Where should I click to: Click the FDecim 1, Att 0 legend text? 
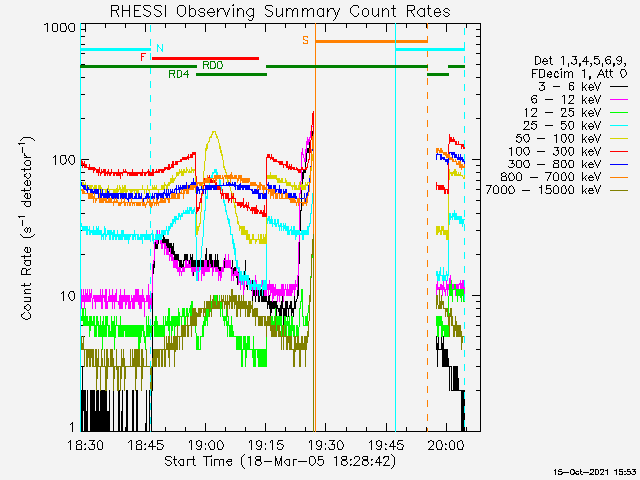578,74
